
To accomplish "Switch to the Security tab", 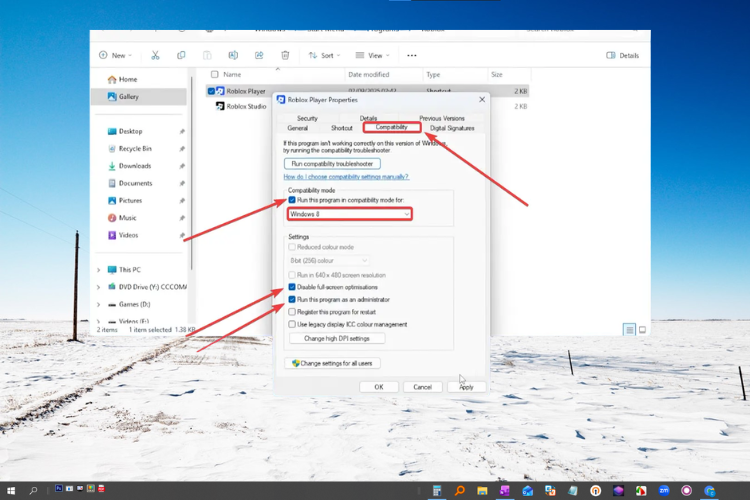I will pyautogui.click(x=307, y=118).
